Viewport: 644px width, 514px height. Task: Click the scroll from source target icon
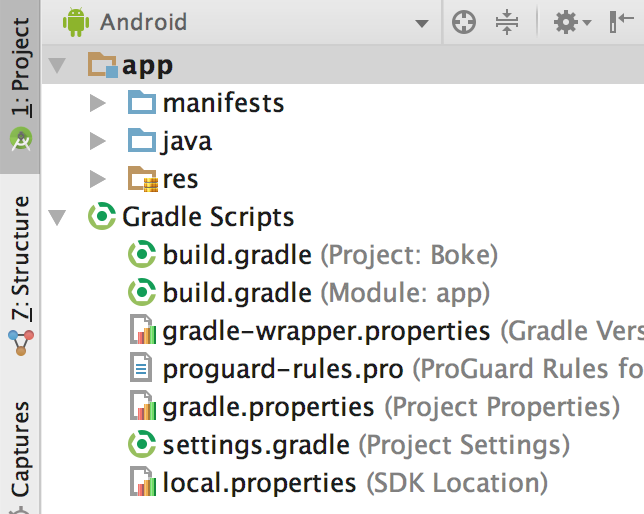[x=463, y=23]
